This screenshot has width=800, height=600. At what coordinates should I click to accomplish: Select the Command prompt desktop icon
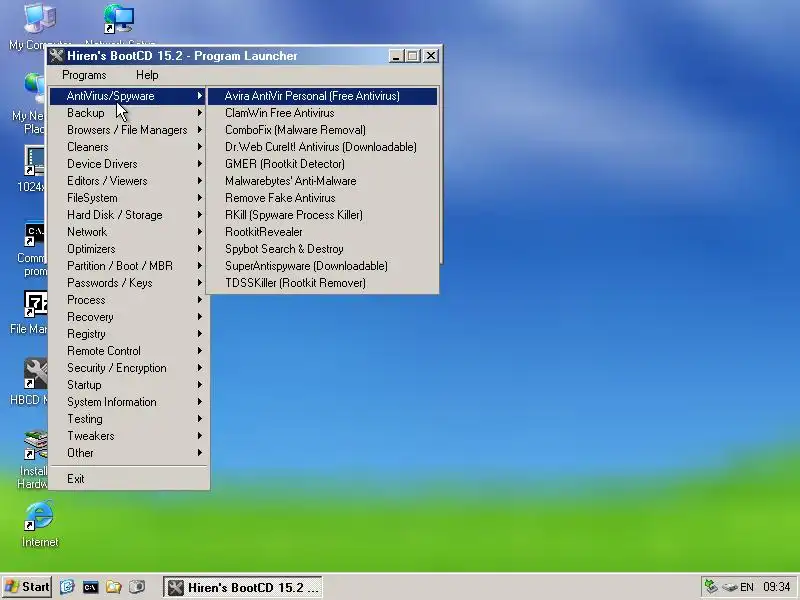(32, 249)
